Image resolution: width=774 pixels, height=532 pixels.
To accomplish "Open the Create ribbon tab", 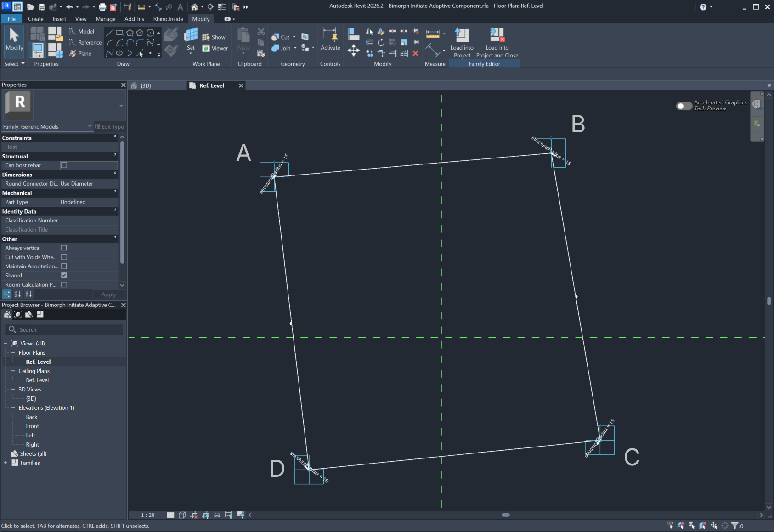I will 35,19.
